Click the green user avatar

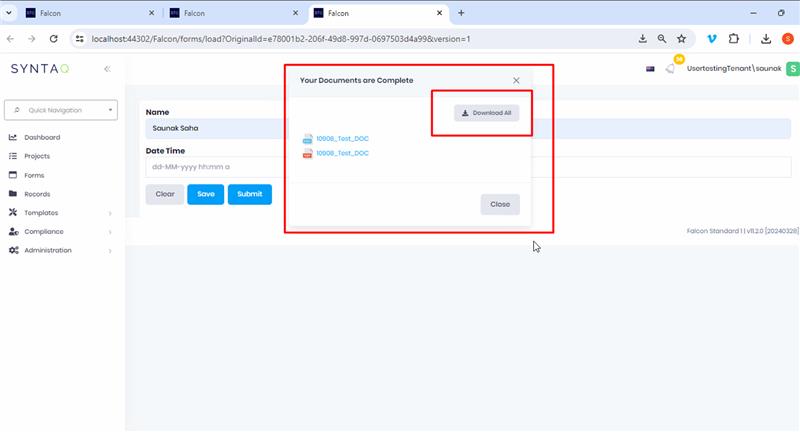[x=792, y=68]
